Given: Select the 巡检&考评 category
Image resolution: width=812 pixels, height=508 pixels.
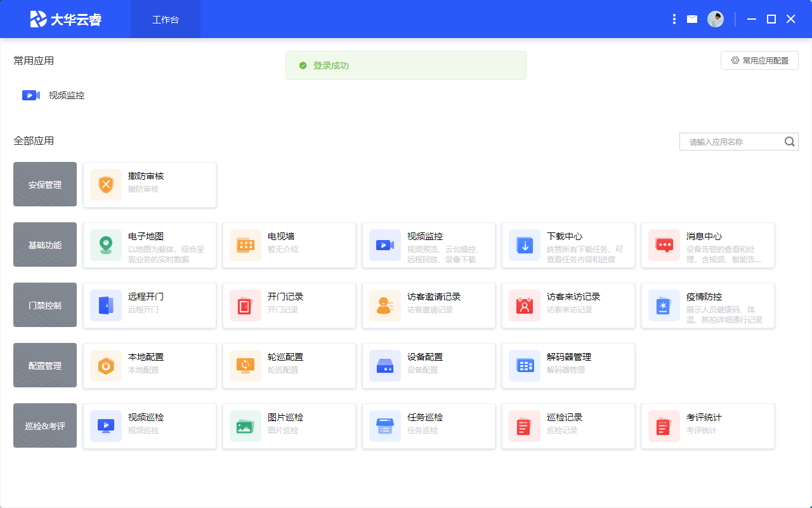Looking at the screenshot, I should click(x=45, y=426).
